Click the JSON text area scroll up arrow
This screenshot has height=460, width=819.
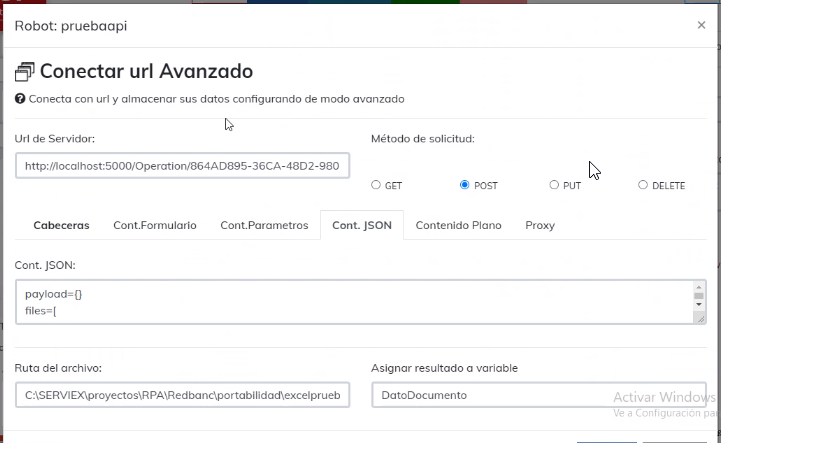(x=699, y=288)
